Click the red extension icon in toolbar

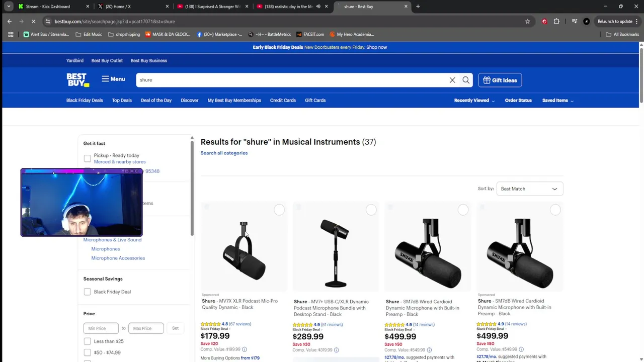coord(544,21)
